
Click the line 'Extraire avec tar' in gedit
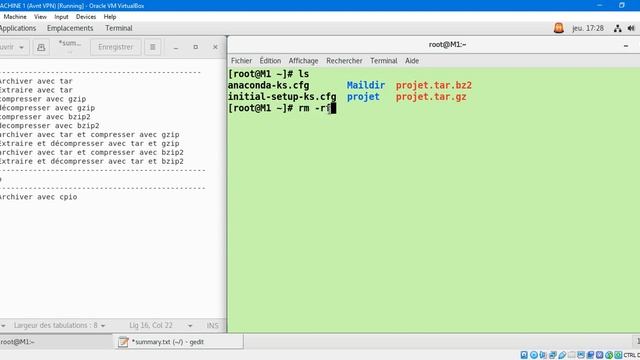pyautogui.click(x=36, y=90)
